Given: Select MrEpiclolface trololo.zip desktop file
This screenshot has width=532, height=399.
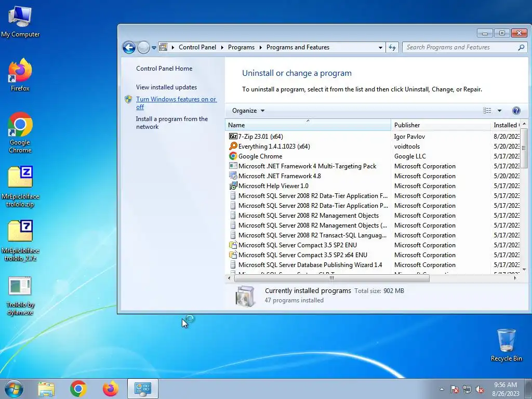Looking at the screenshot, I should (20, 187).
